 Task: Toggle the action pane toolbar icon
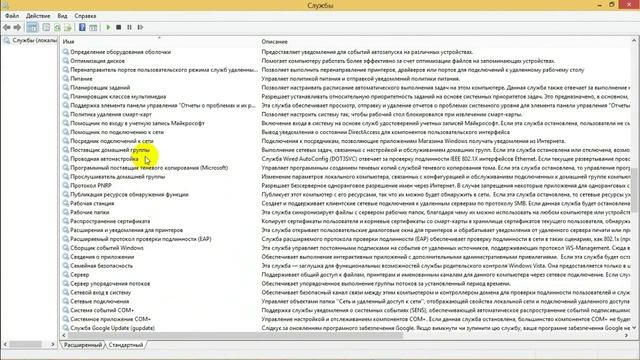coord(93,27)
